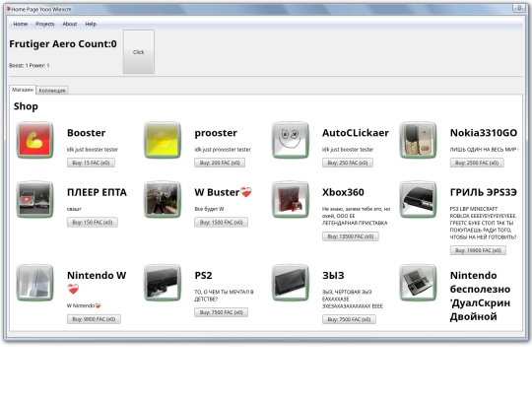Click the Shop heading
This screenshot has width=532, height=399.
coord(26,106)
